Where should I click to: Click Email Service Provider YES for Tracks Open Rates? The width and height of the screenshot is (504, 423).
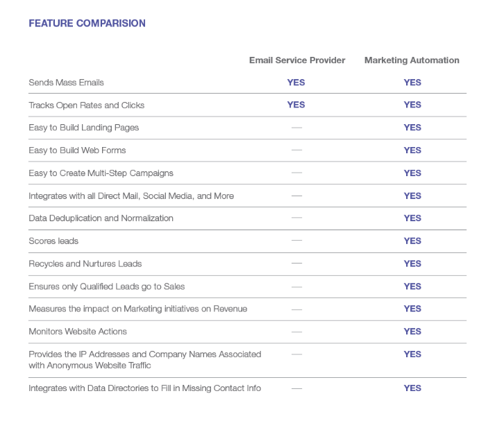pyautogui.click(x=296, y=105)
